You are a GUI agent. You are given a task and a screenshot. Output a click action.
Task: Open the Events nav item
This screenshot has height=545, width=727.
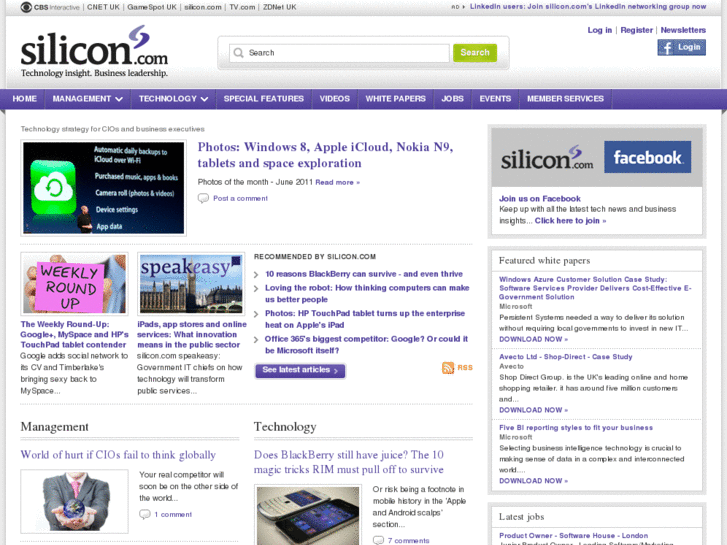click(495, 99)
